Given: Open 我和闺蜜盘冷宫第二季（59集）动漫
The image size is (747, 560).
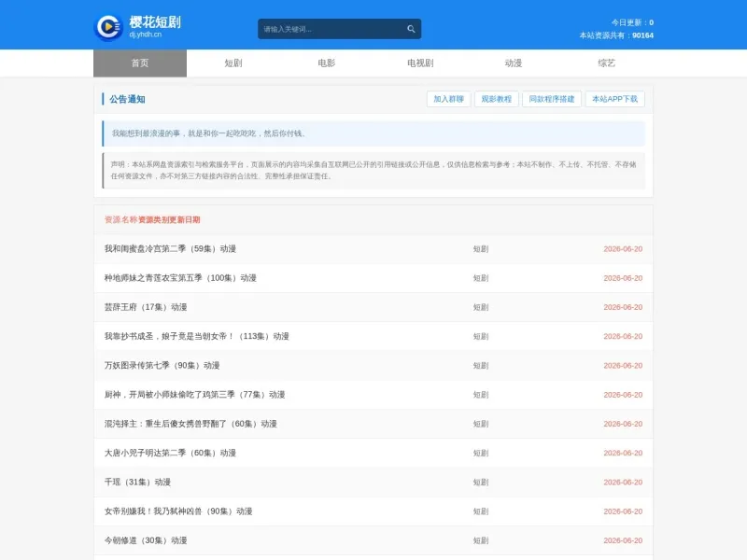Looking at the screenshot, I should pyautogui.click(x=170, y=248).
